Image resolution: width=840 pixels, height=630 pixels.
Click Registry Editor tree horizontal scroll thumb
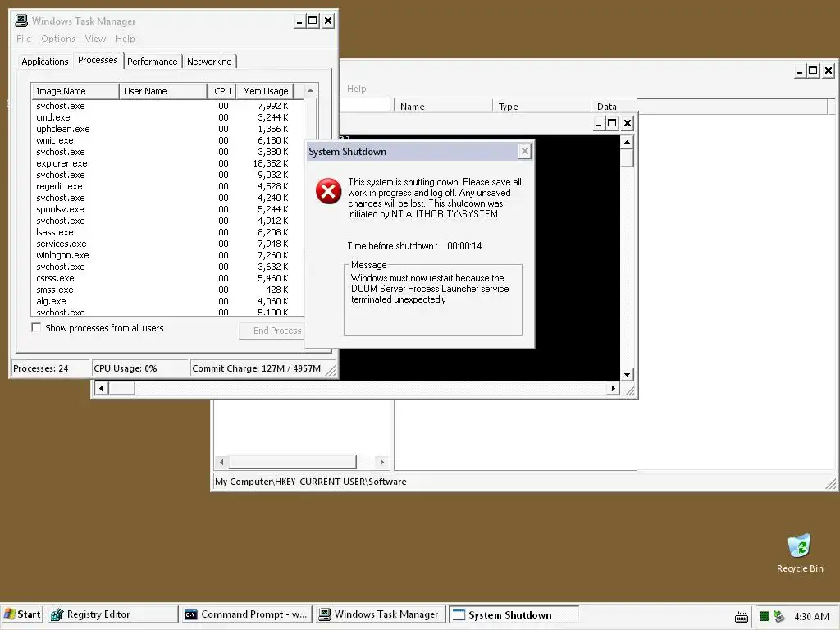pos(293,462)
